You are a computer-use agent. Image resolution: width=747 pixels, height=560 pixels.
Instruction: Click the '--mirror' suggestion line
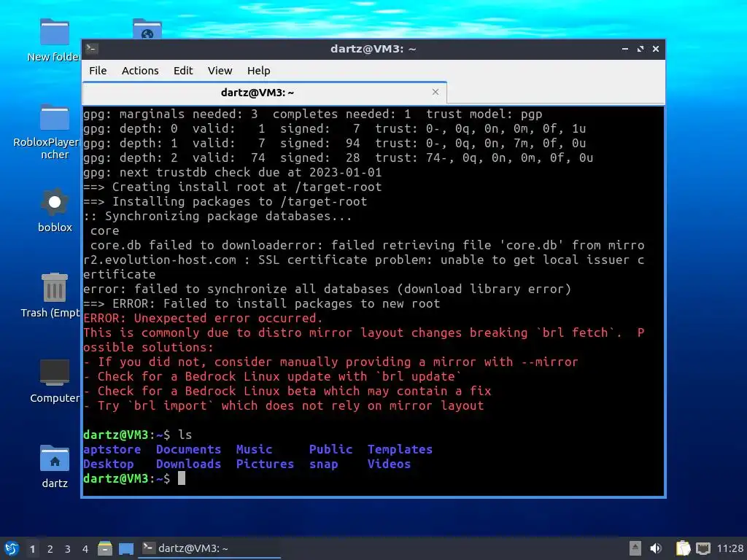[330, 362]
